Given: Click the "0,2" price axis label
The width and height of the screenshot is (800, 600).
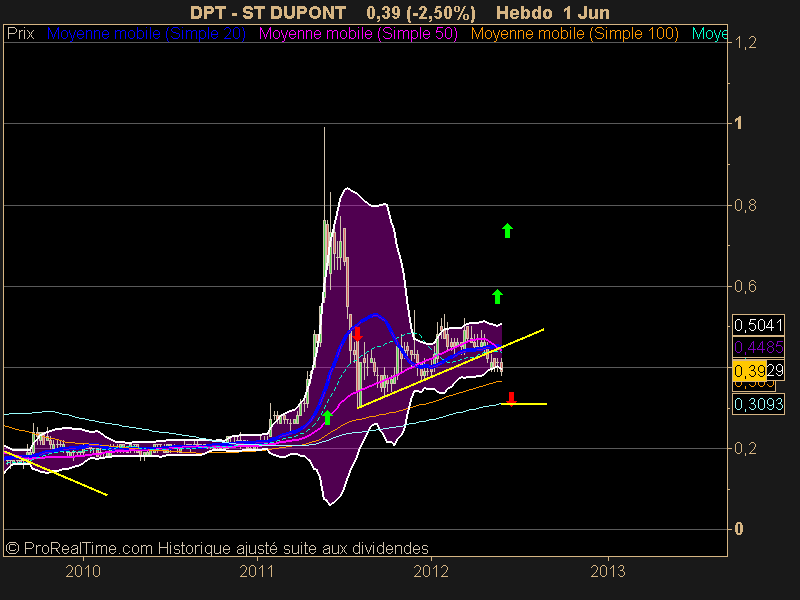Looking at the screenshot, I should coord(745,449).
